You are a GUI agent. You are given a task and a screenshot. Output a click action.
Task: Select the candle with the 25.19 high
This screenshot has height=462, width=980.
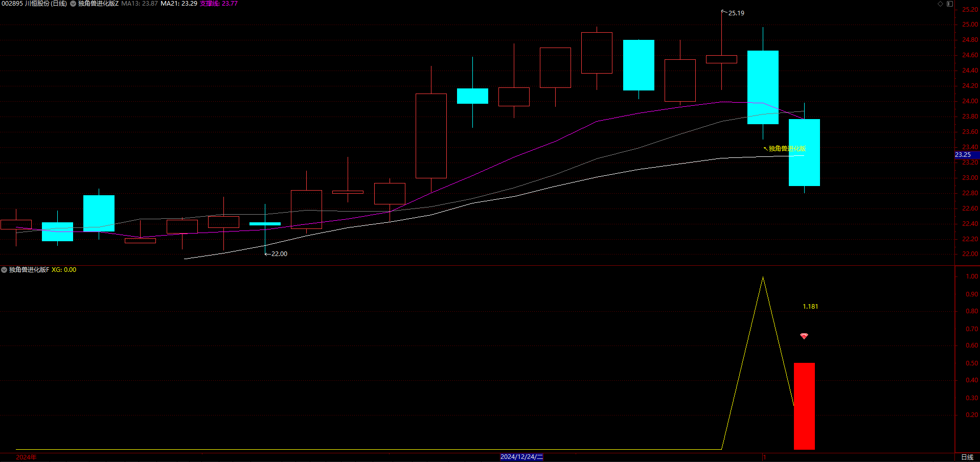721,59
